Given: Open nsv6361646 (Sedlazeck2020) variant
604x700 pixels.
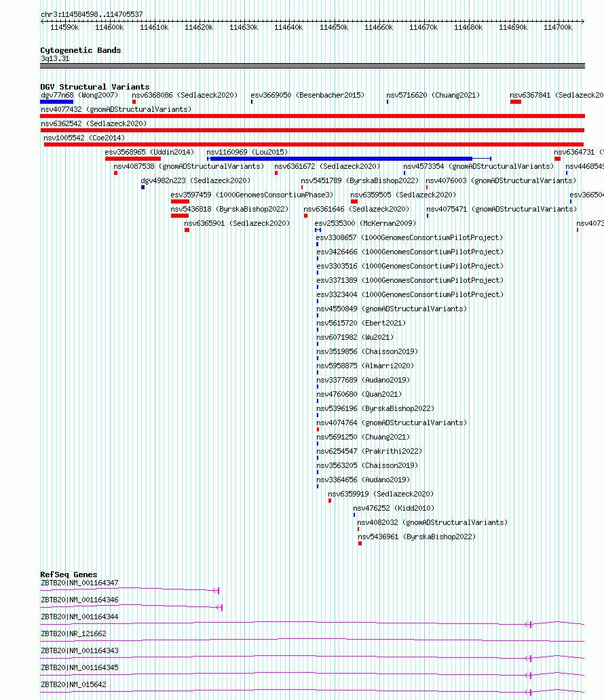Looking at the screenshot, I should (356, 210).
